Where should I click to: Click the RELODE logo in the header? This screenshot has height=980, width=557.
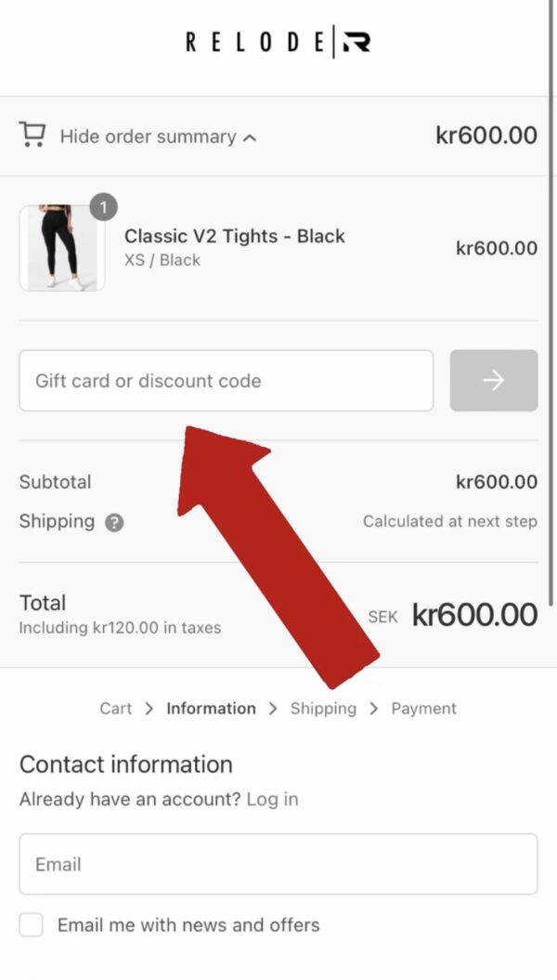(278, 43)
